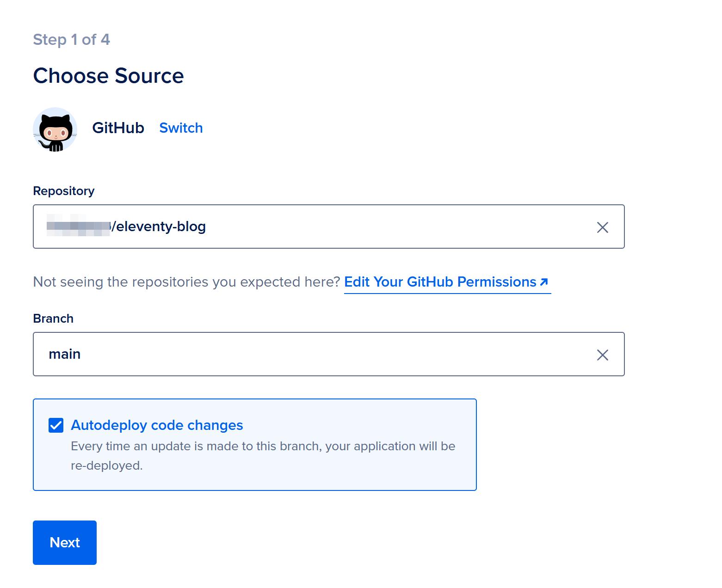Click the Branch field label
Screen dimensions: 722x588
click(x=53, y=318)
